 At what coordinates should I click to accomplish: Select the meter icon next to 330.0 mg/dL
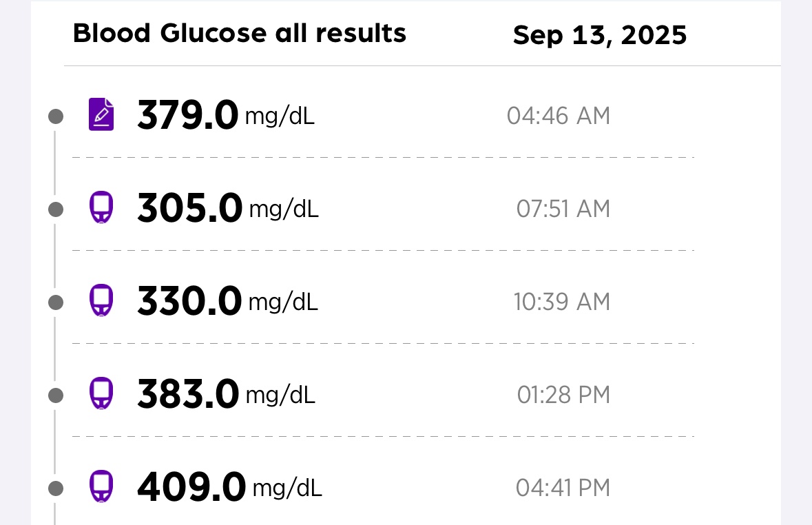(101, 300)
